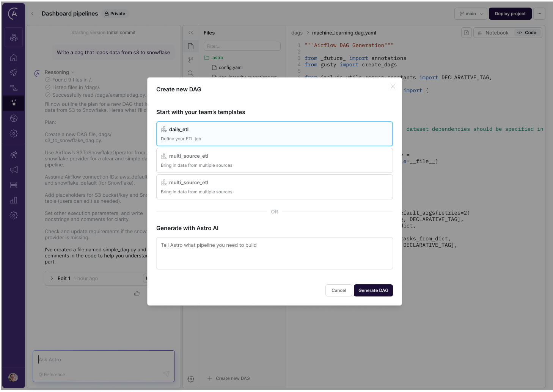Click the Cancel button
The image size is (553, 392).
[339, 290]
